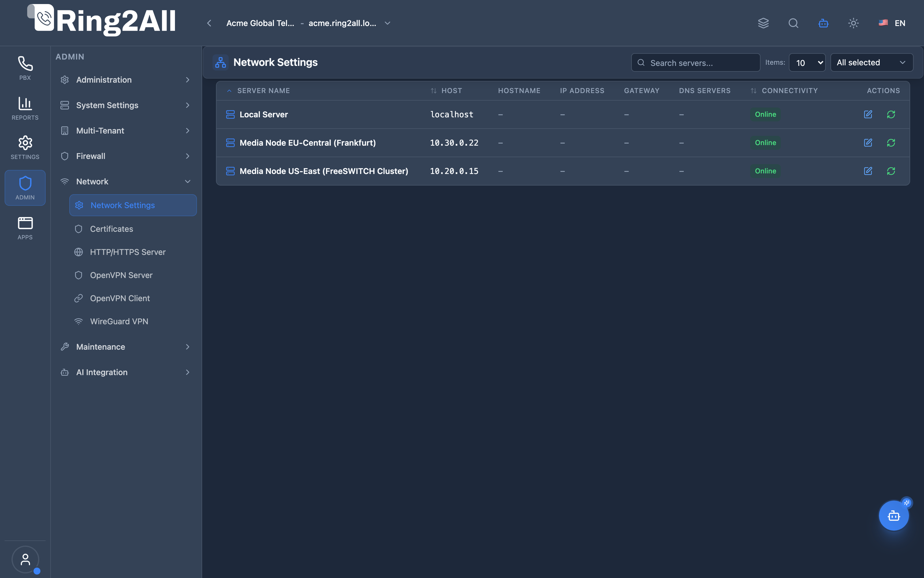Edit the Local Server entry
This screenshot has height=578, width=924.
(x=868, y=114)
